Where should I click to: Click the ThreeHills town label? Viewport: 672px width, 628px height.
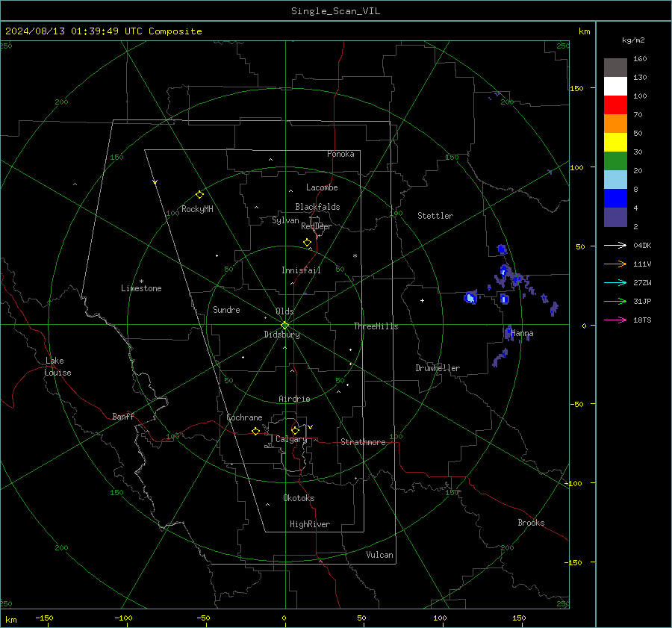376,326
